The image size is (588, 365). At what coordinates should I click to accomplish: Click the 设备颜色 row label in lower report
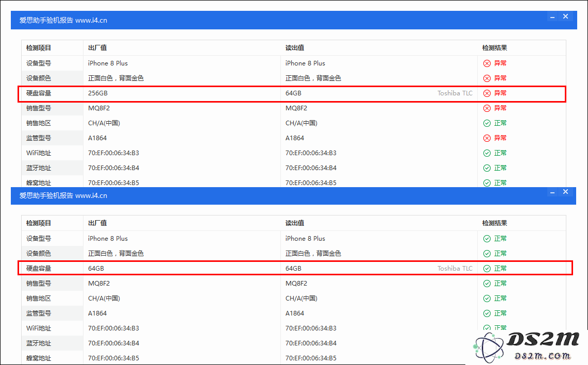pyautogui.click(x=39, y=254)
